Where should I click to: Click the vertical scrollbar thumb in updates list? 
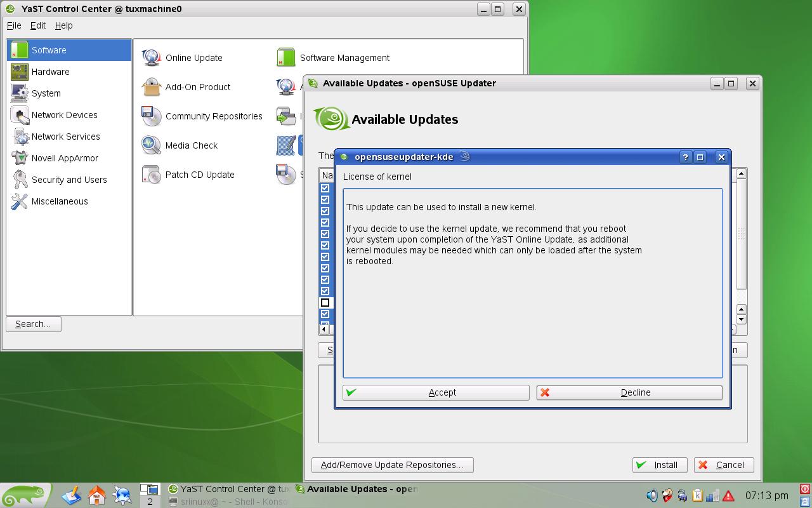(x=741, y=234)
